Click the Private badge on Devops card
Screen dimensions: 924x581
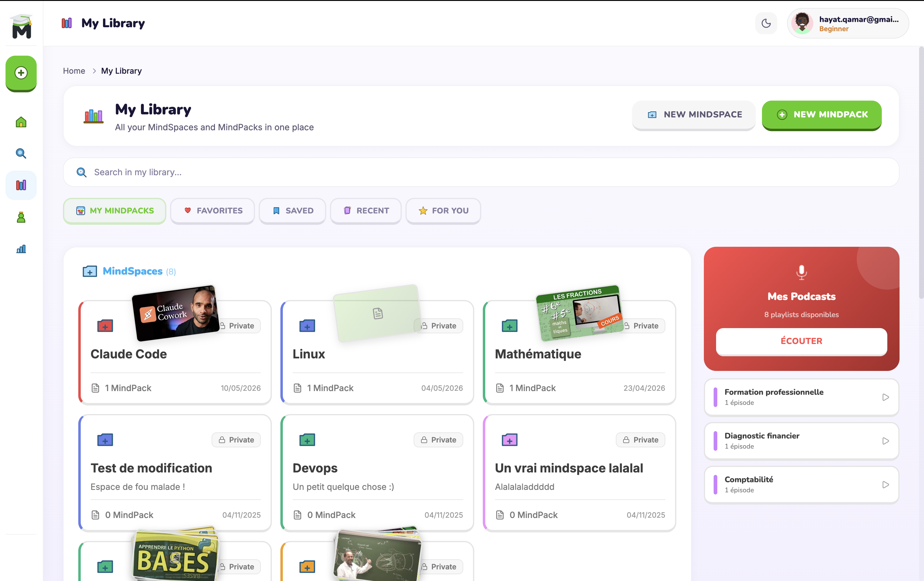[438, 440]
